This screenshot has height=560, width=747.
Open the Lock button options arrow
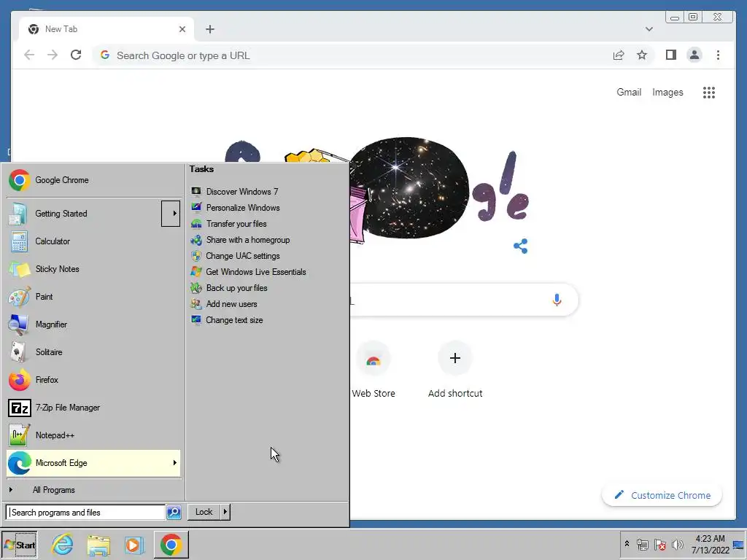pyautogui.click(x=225, y=512)
